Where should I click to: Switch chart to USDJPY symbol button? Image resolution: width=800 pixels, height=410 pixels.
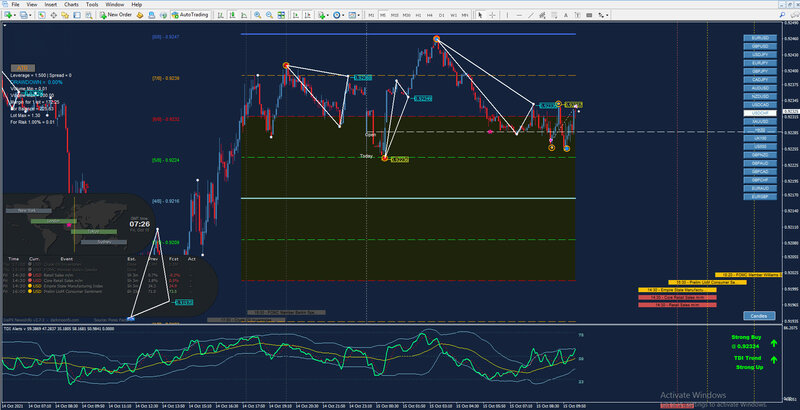point(760,54)
